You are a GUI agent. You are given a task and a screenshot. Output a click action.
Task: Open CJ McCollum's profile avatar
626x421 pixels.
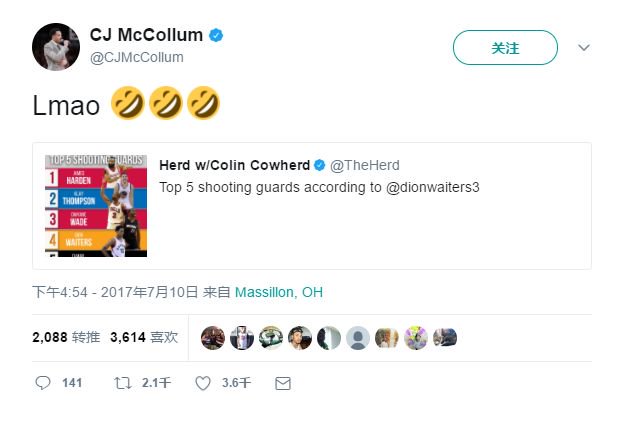click(56, 47)
